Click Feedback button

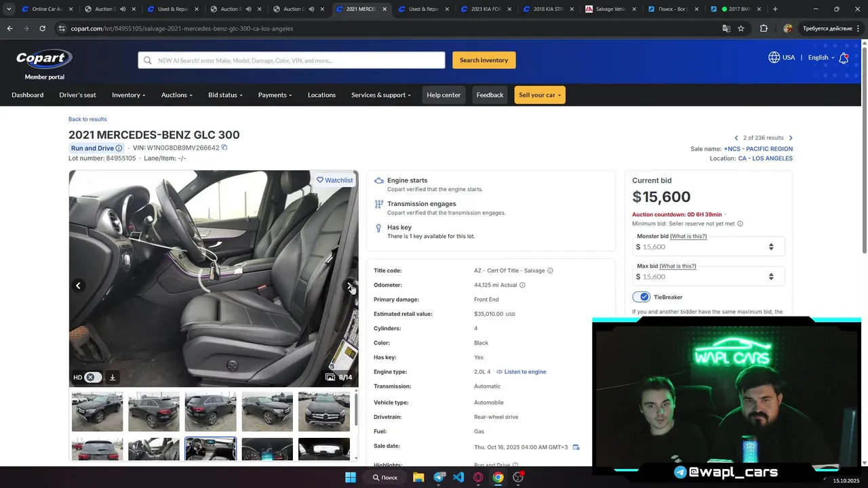(x=490, y=95)
